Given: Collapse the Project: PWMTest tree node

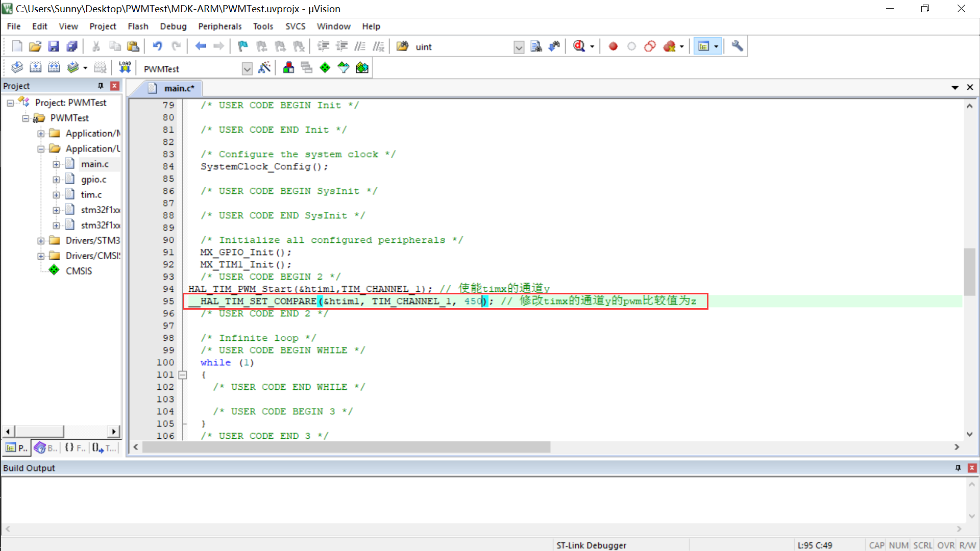Looking at the screenshot, I should click(x=10, y=103).
